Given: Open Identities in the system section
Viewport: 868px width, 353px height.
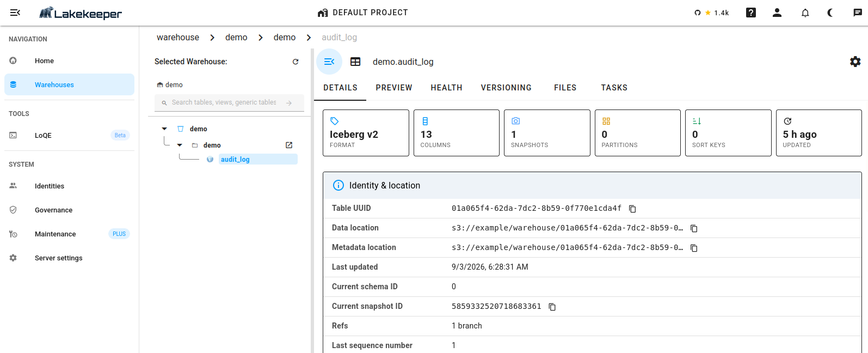Looking at the screenshot, I should [69, 186].
